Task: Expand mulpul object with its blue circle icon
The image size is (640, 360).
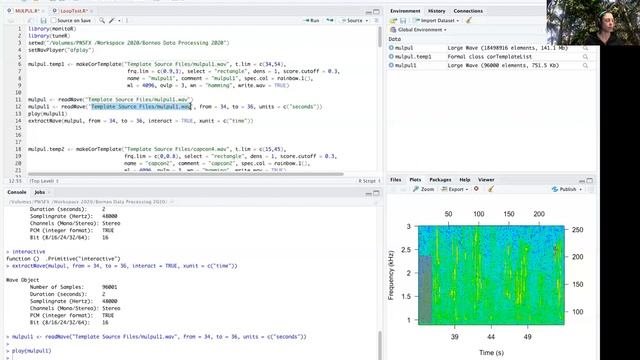Action: pyautogui.click(x=391, y=48)
